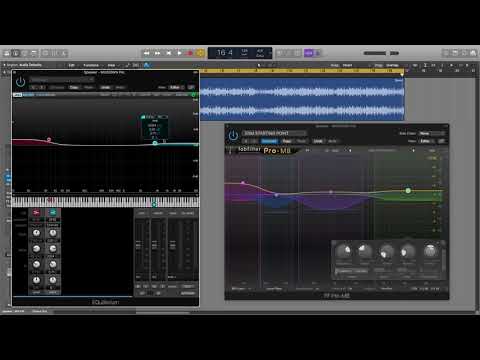Arm the red Record button

[x=190, y=53]
